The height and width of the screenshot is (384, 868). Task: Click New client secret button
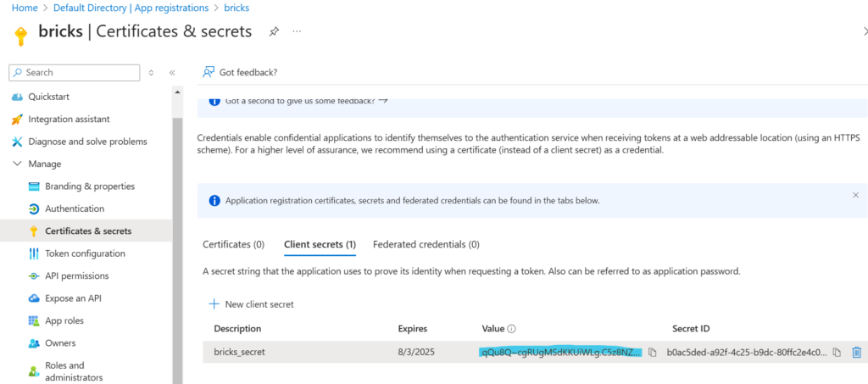coord(251,303)
